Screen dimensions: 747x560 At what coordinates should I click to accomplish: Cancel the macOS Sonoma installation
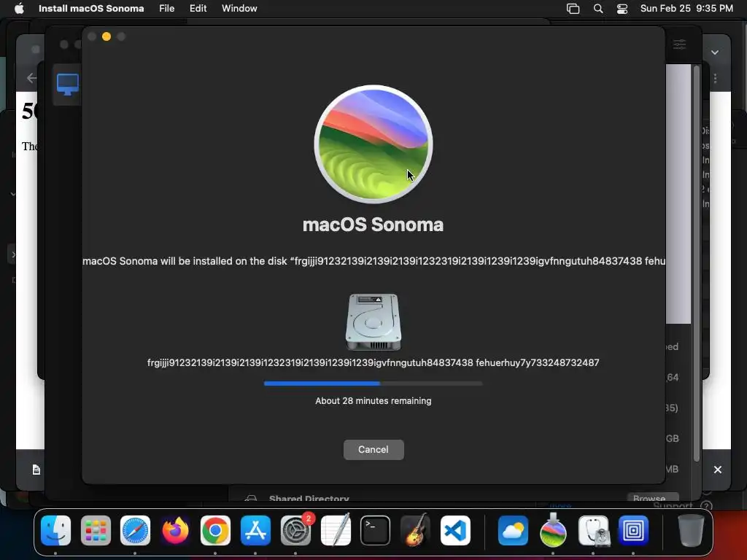click(373, 449)
